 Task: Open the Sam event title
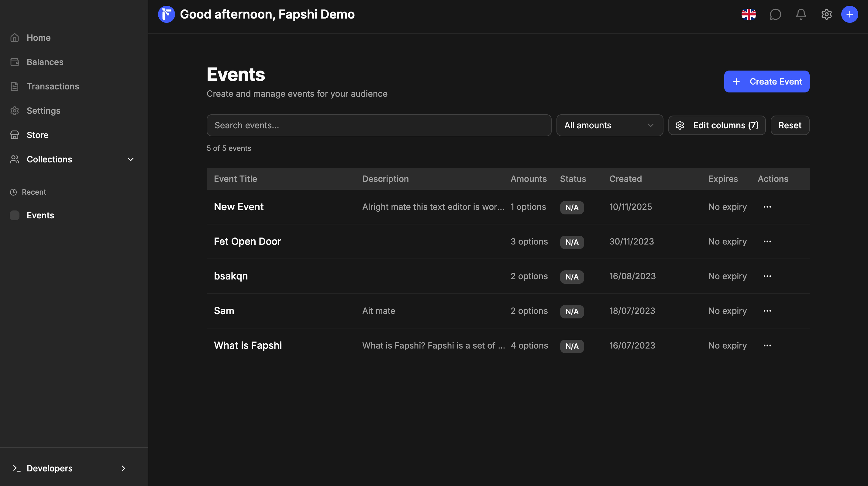(224, 311)
